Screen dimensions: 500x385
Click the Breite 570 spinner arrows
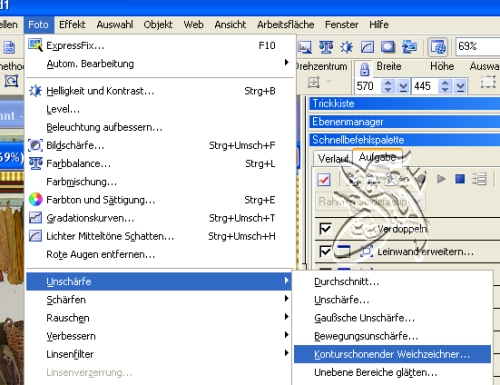[x=388, y=86]
